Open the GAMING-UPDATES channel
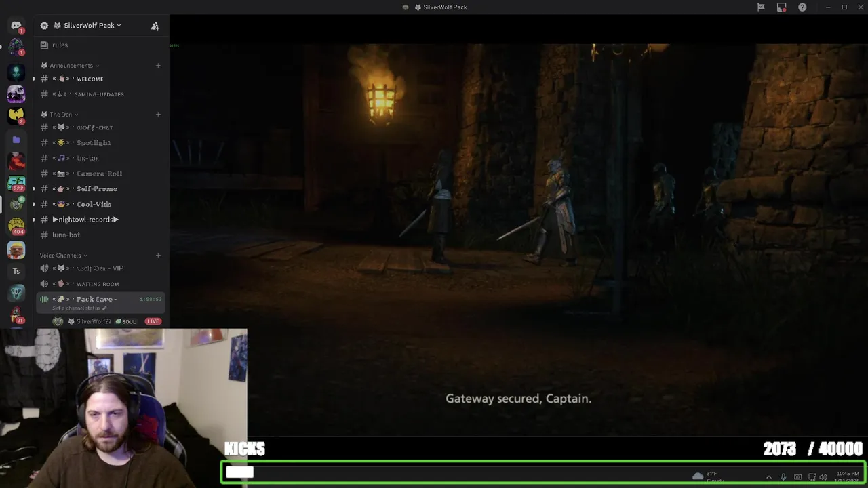Screen dimensions: 868x488 coord(102,94)
